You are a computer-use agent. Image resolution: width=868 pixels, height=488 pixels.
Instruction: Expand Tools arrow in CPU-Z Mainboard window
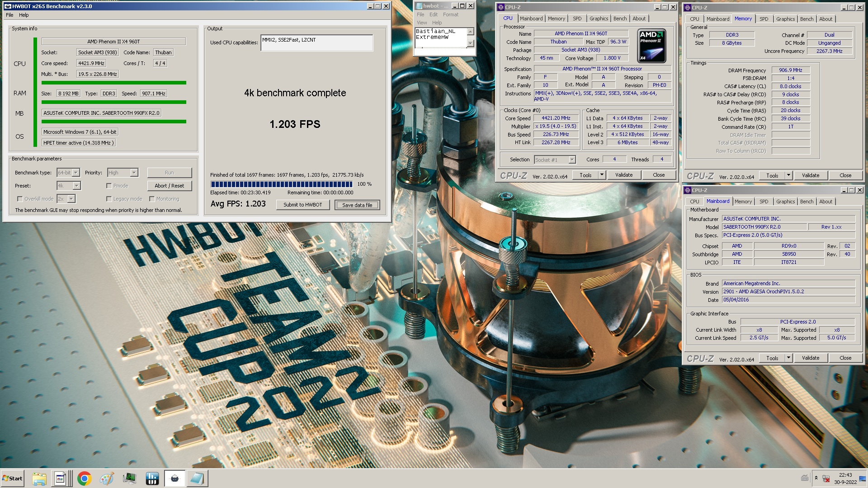coord(788,358)
